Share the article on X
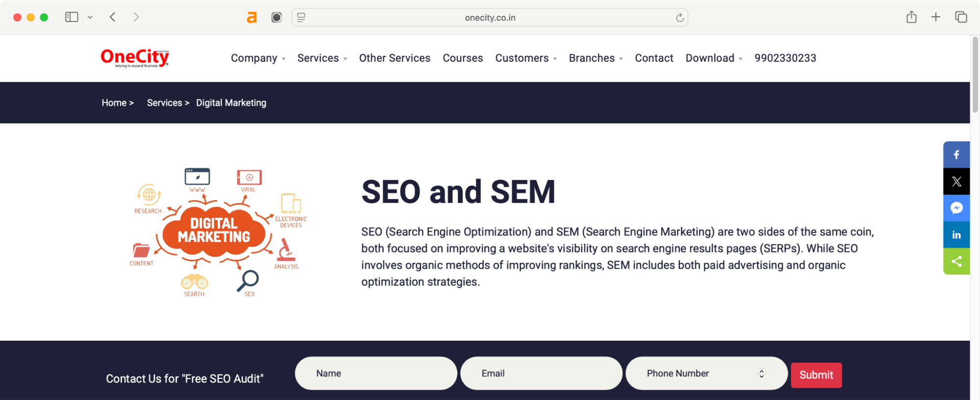The image size is (980, 400). (956, 181)
